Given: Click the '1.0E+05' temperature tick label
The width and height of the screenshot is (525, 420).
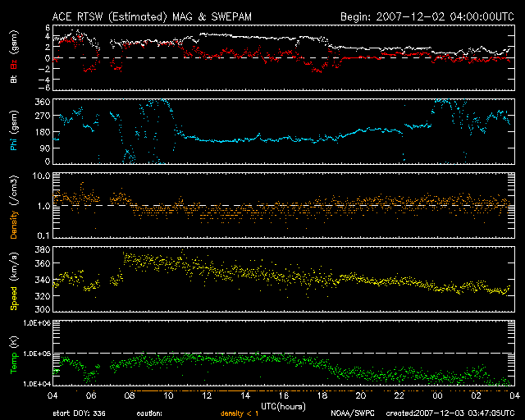Looking at the screenshot, I should coord(37,354).
